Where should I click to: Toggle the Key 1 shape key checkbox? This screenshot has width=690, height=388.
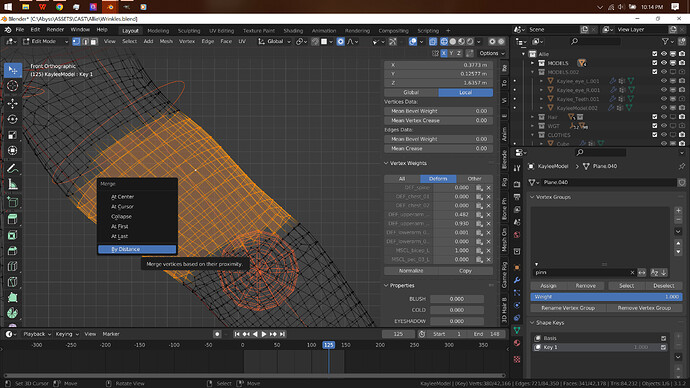tap(663, 347)
